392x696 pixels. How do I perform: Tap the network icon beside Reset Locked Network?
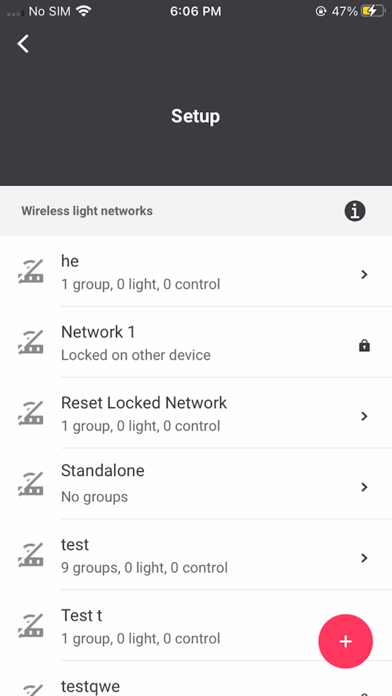coord(31,413)
